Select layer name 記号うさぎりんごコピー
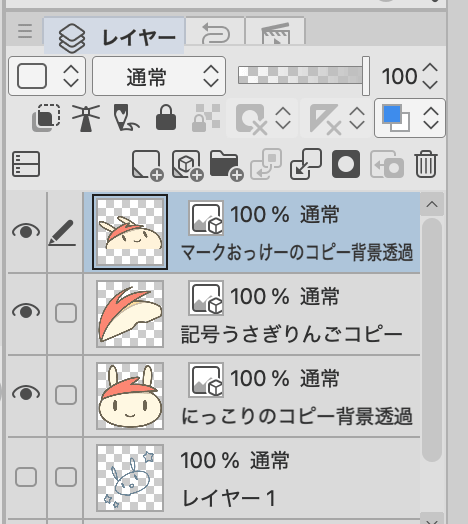Screen dimensions: 468x524 291,334
